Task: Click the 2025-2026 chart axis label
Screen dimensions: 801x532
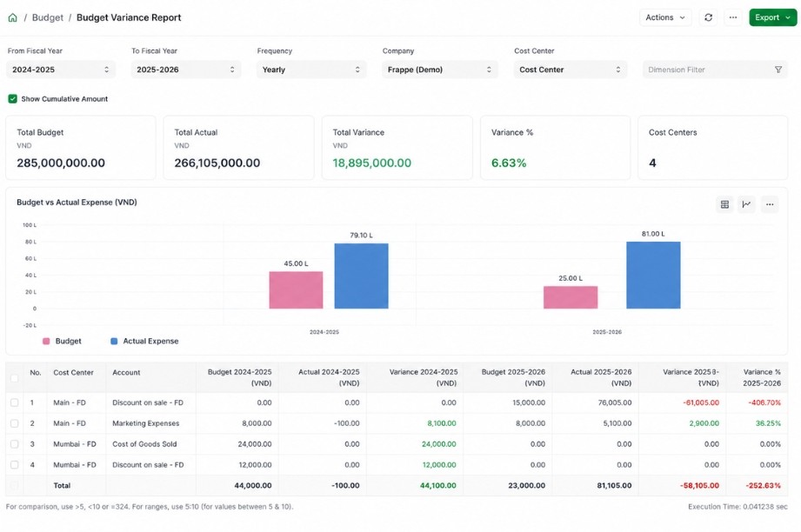Action: [607, 332]
